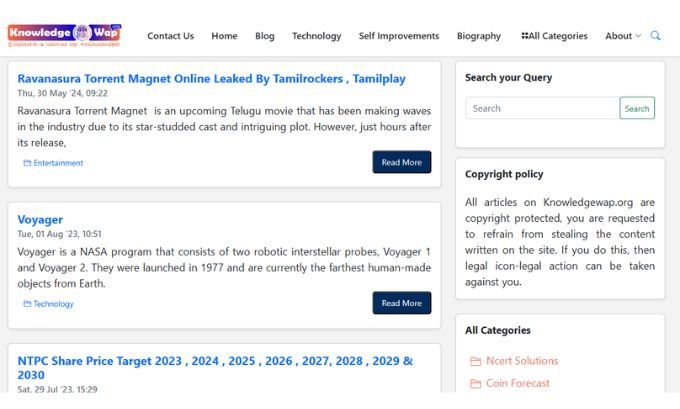Click the Knowledge Wap logo

(64, 35)
